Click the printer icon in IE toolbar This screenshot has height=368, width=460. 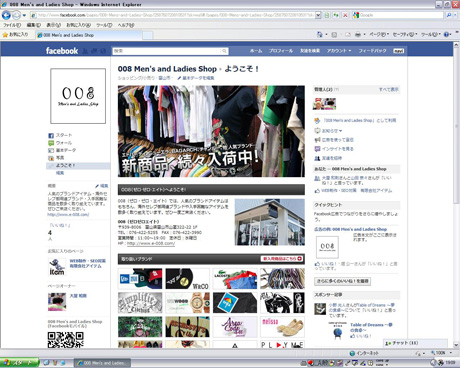(357, 34)
